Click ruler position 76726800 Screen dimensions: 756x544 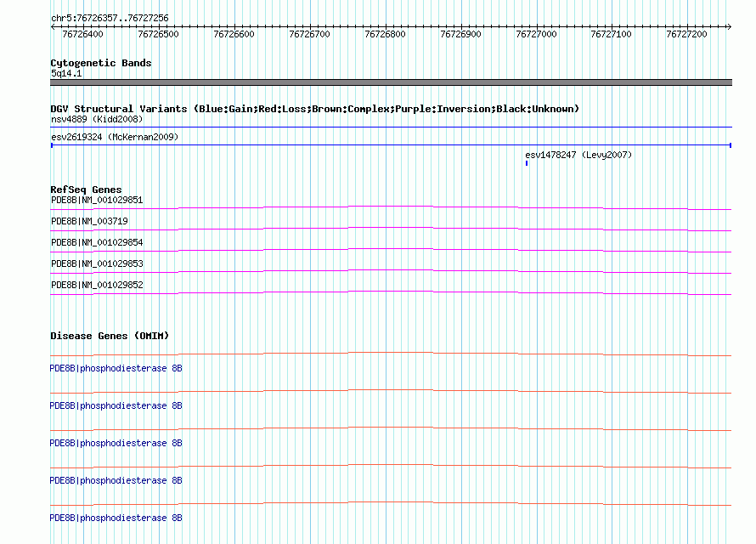[386, 34]
